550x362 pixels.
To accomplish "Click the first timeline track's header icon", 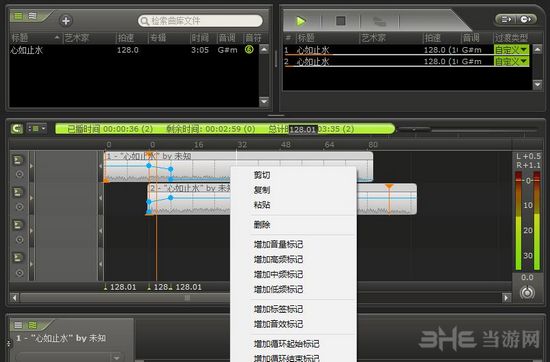I will click(18, 160).
